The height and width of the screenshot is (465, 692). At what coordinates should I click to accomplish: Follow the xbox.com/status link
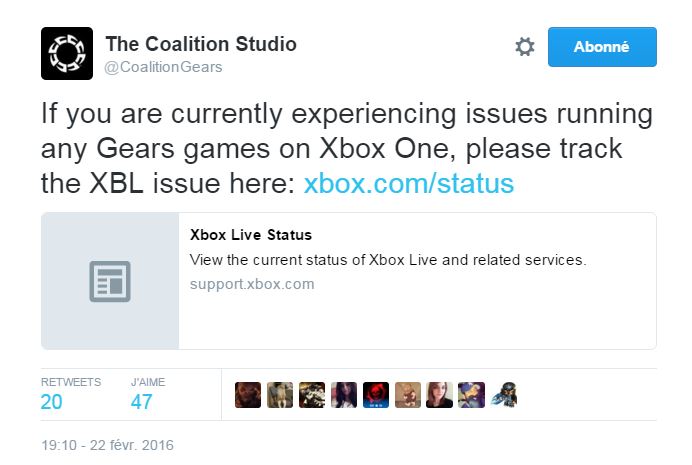[409, 184]
